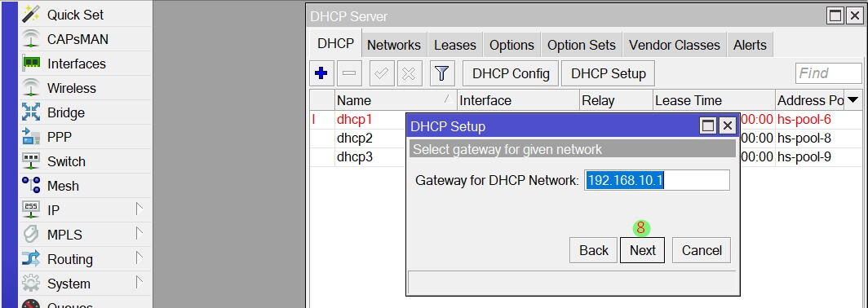This screenshot has height=308, width=868.
Task: Switch to the Networks tab
Action: [x=394, y=45]
